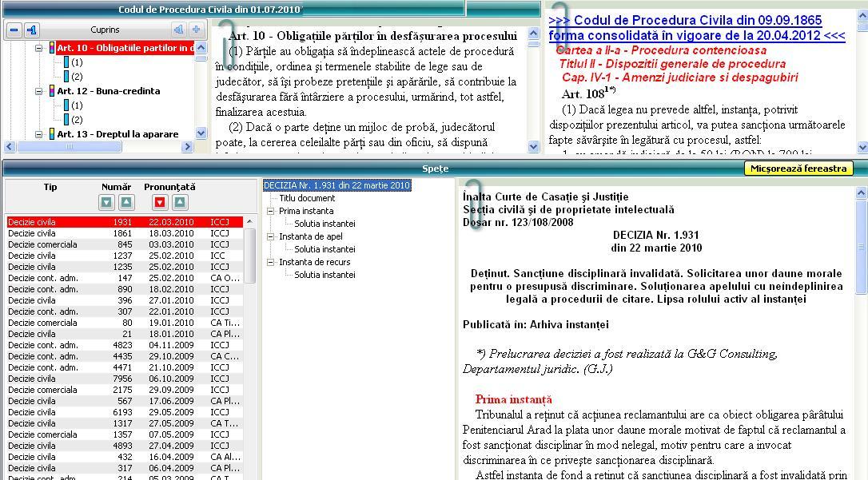Select Decizie civila 6193 row
This screenshot has height=480, width=868.
click(125, 412)
